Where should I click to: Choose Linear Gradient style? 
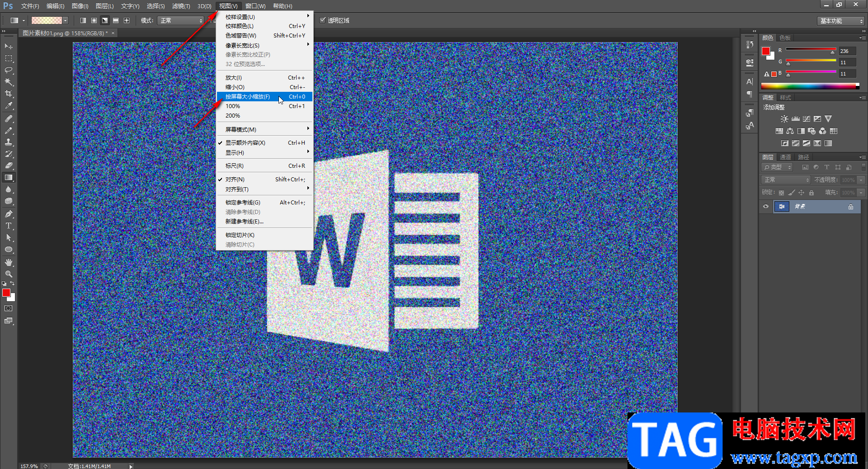tap(83, 20)
